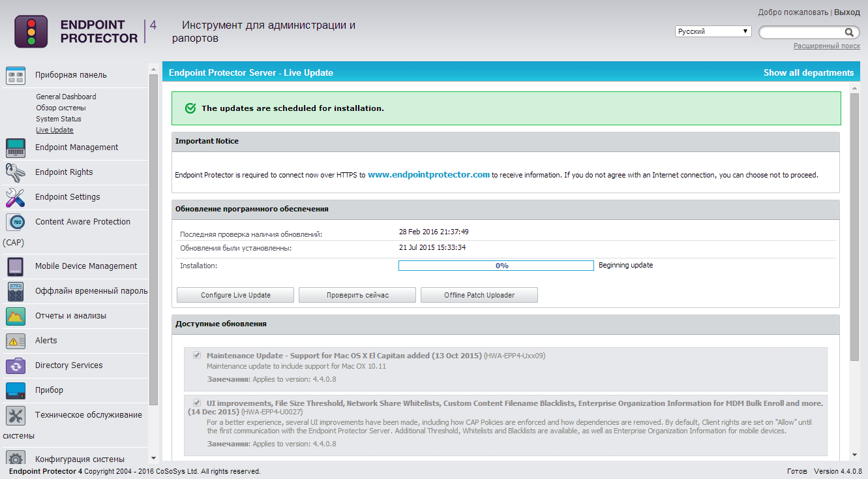Click the Endpoint Protector Server - Live Update title

(x=251, y=72)
